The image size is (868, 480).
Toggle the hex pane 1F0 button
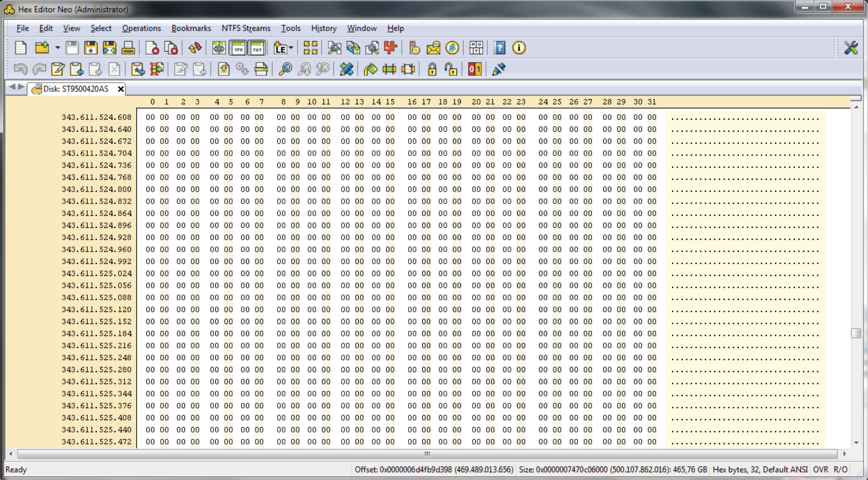[238, 48]
